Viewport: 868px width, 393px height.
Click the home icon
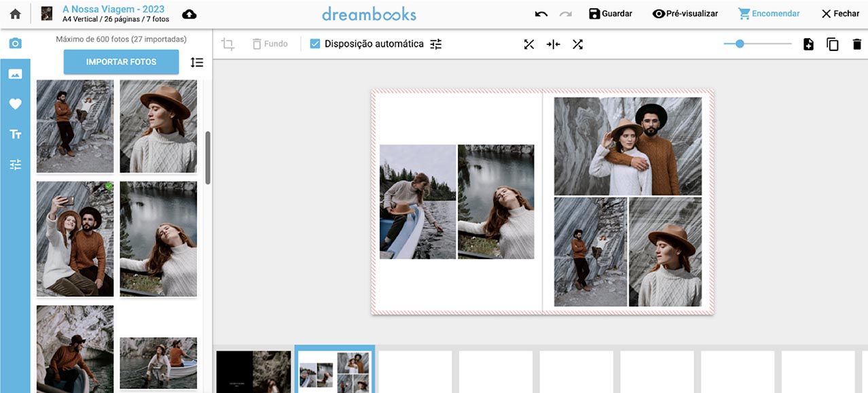coord(15,14)
